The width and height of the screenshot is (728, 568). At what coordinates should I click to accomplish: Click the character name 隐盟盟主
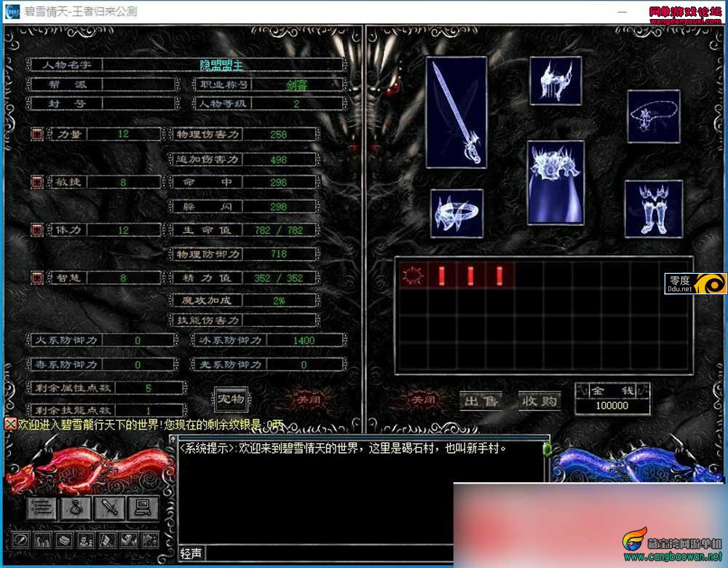point(221,66)
